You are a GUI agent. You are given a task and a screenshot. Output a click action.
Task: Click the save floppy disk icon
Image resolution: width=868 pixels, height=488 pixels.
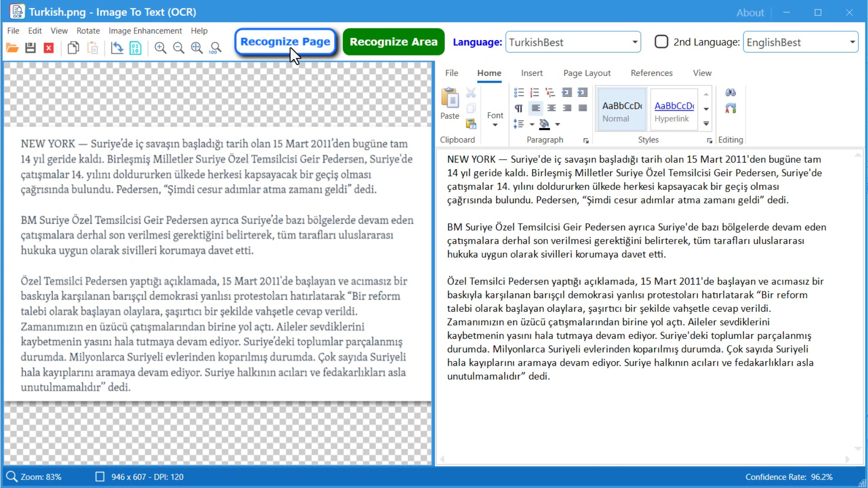[x=30, y=48]
